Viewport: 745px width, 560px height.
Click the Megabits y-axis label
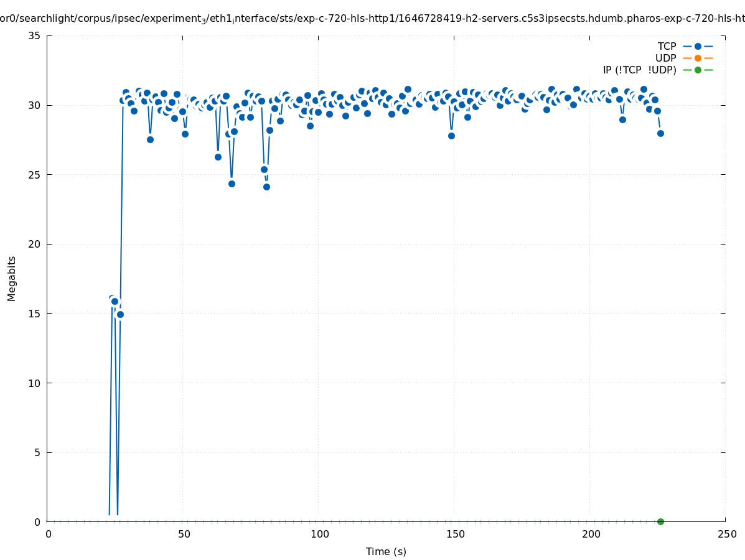click(x=12, y=278)
